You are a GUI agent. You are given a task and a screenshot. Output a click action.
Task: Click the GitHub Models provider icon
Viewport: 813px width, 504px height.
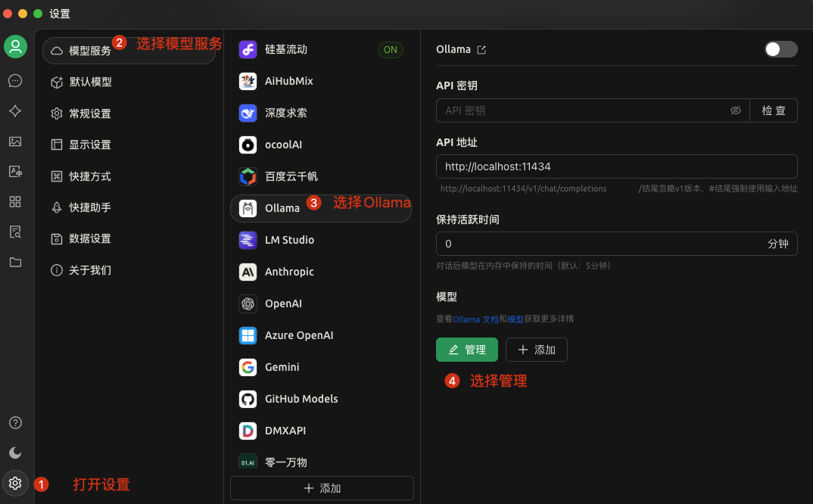click(x=248, y=400)
